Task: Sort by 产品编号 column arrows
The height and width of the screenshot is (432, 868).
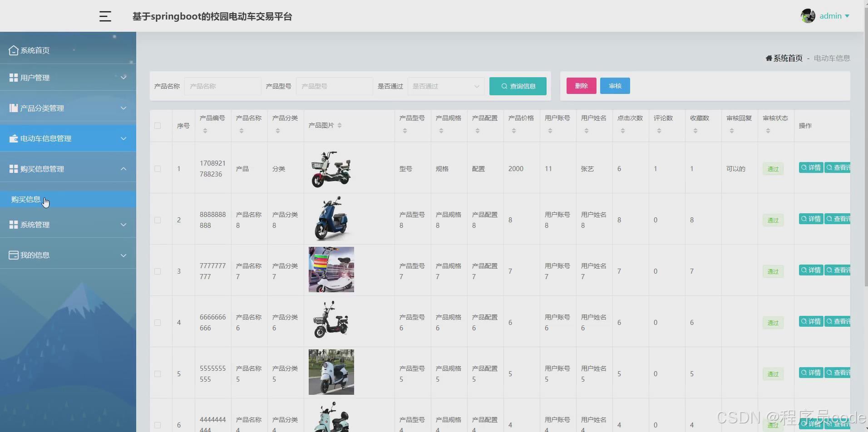Action: point(205,131)
